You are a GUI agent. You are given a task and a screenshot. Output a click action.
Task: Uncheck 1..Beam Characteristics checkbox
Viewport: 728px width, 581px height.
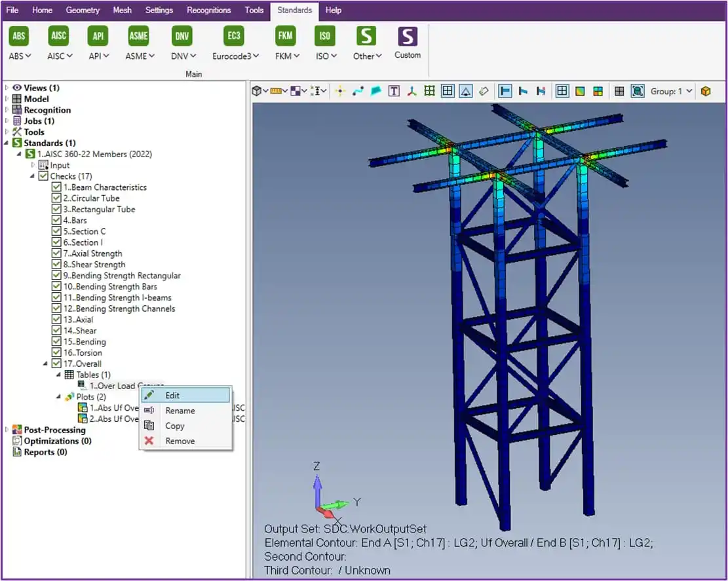coord(56,187)
